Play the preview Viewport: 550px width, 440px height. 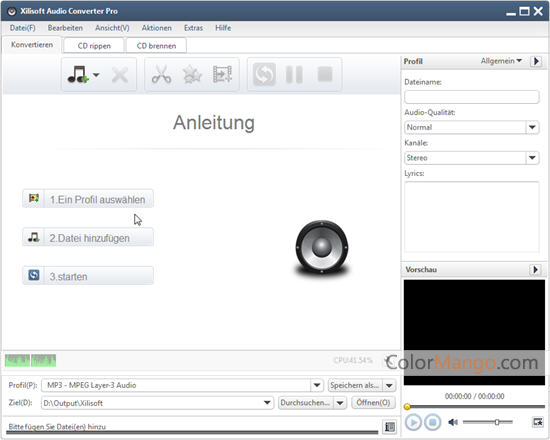pyautogui.click(x=413, y=422)
